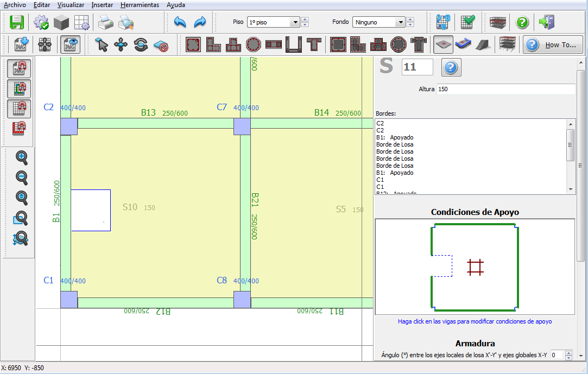Toggle DWG snap magnet button
The width and height of the screenshot is (588, 374).
click(x=19, y=69)
